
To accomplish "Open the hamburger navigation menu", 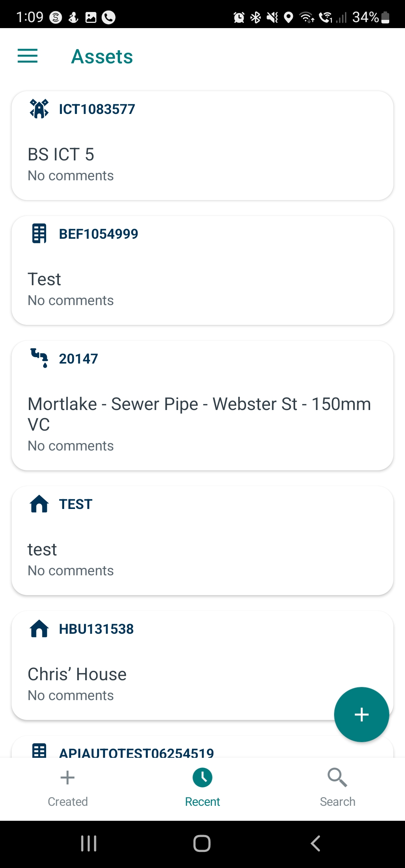I will 28,56.
